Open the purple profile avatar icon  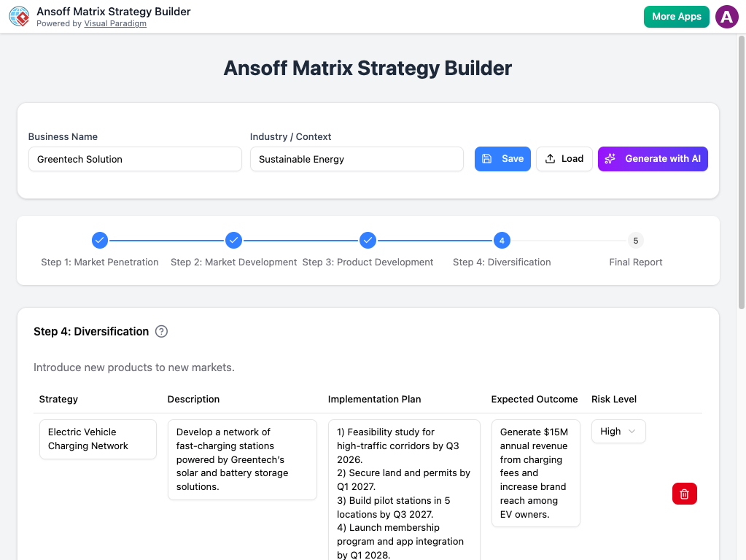click(727, 16)
